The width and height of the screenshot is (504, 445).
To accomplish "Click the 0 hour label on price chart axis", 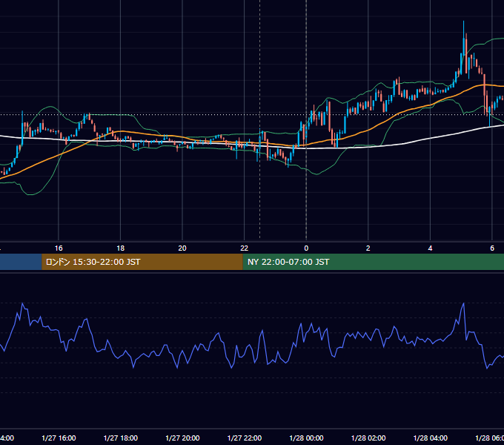I will point(306,248).
